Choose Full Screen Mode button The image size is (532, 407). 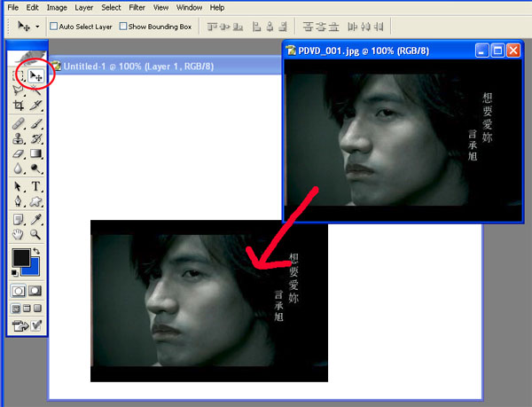click(38, 309)
